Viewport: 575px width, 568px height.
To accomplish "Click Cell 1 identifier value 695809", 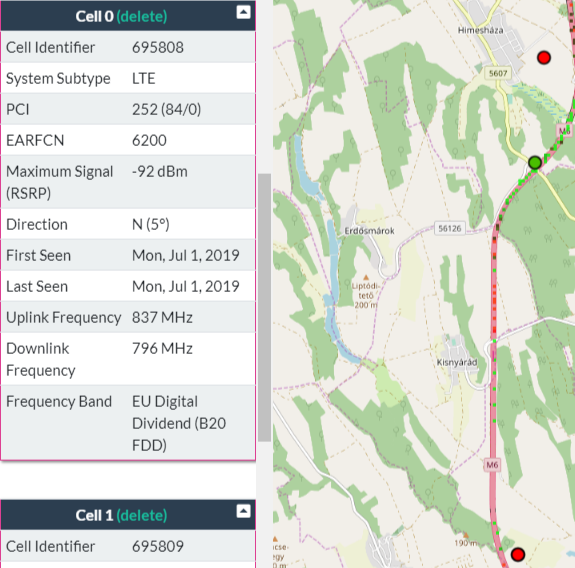I will pos(158,546).
